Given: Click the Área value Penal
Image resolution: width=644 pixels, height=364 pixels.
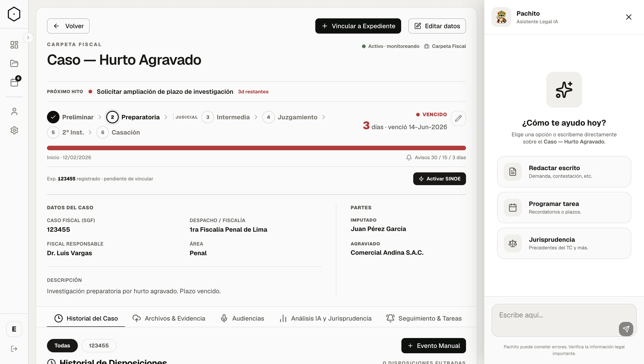Looking at the screenshot, I should click(198, 253).
